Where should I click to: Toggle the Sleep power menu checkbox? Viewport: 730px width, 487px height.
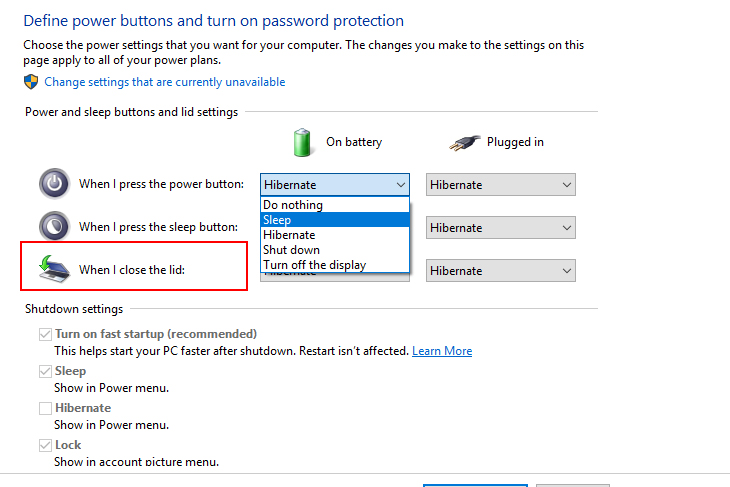(x=45, y=371)
